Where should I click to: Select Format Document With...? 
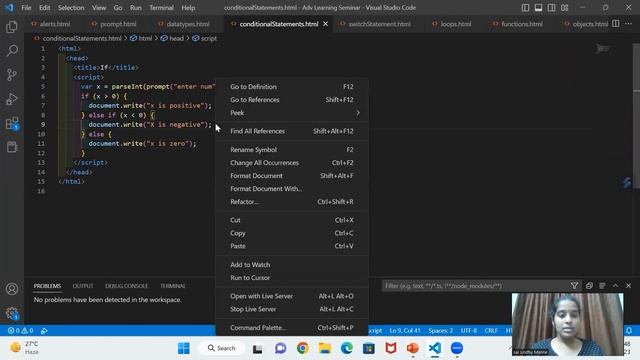click(292, 189)
